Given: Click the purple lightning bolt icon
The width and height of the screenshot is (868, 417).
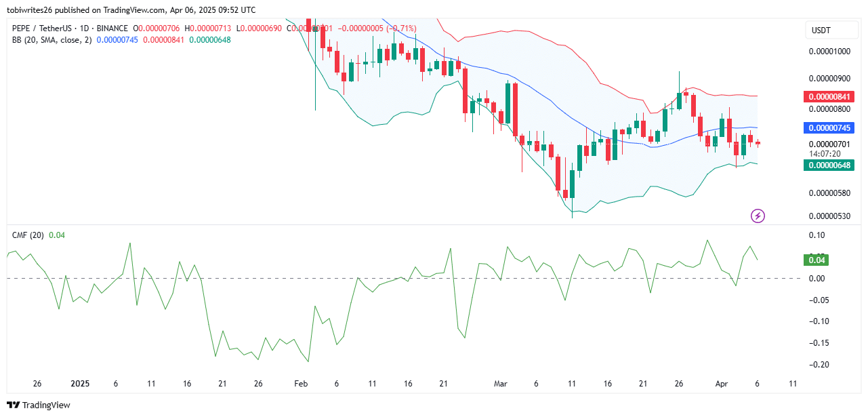Looking at the screenshot, I should (x=758, y=216).
